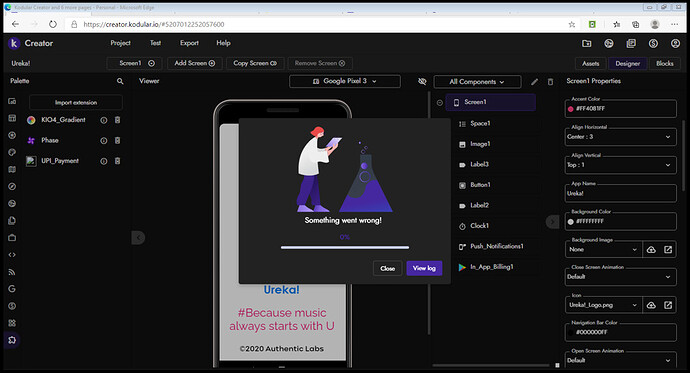Open the Export menu

click(189, 43)
